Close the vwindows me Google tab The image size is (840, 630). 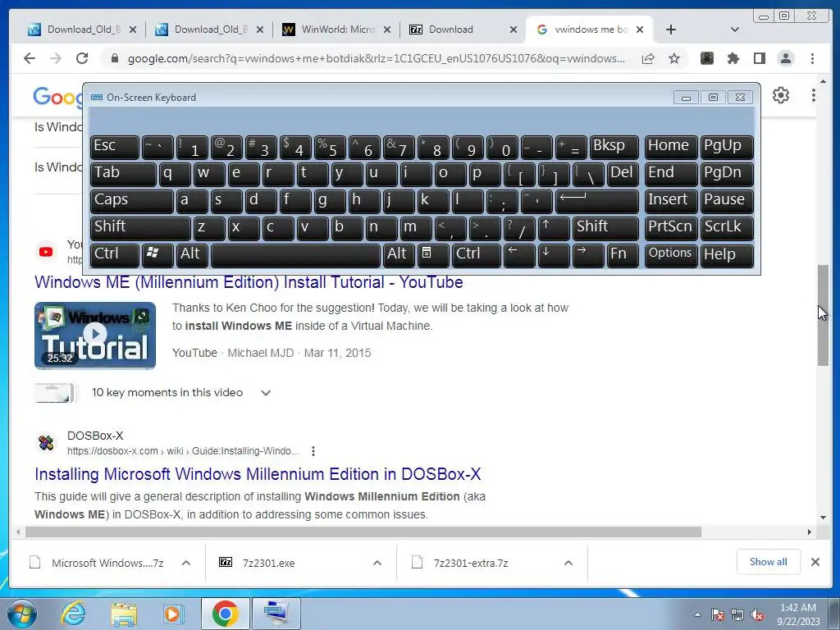(640, 30)
